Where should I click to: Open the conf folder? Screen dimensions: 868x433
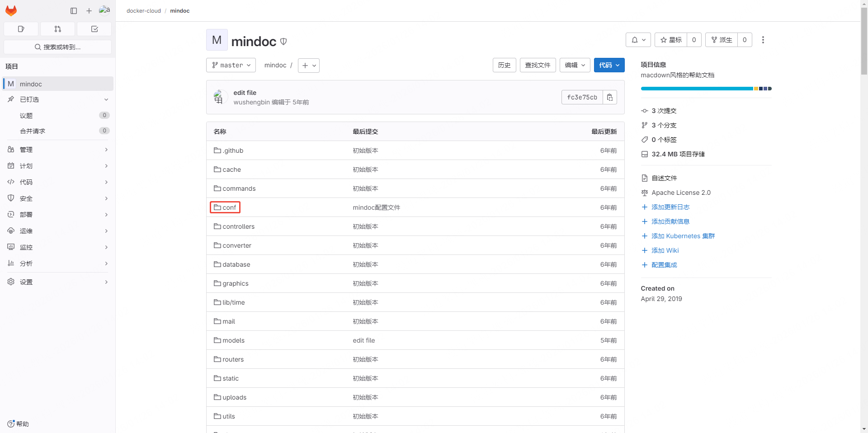coord(229,207)
